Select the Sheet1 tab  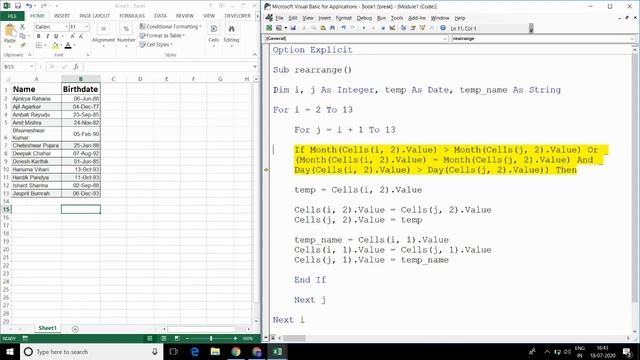click(47, 328)
